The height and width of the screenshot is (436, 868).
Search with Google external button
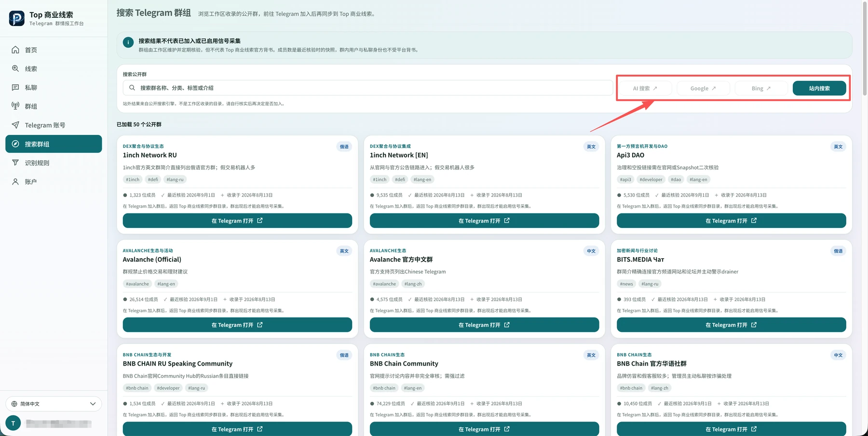703,88
